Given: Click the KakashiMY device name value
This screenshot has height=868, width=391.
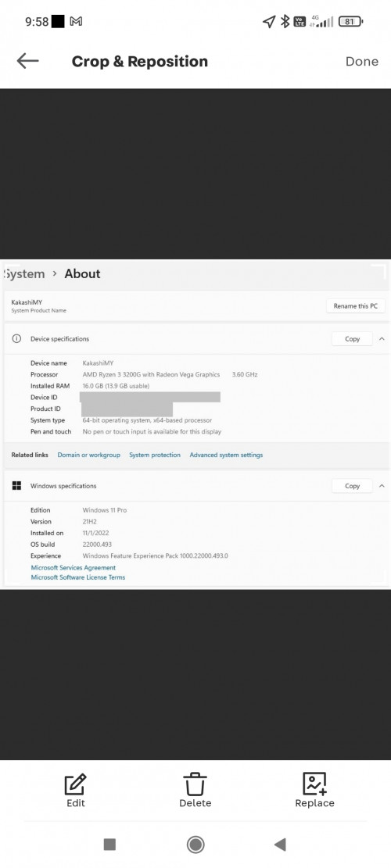Looking at the screenshot, I should 98,363.
